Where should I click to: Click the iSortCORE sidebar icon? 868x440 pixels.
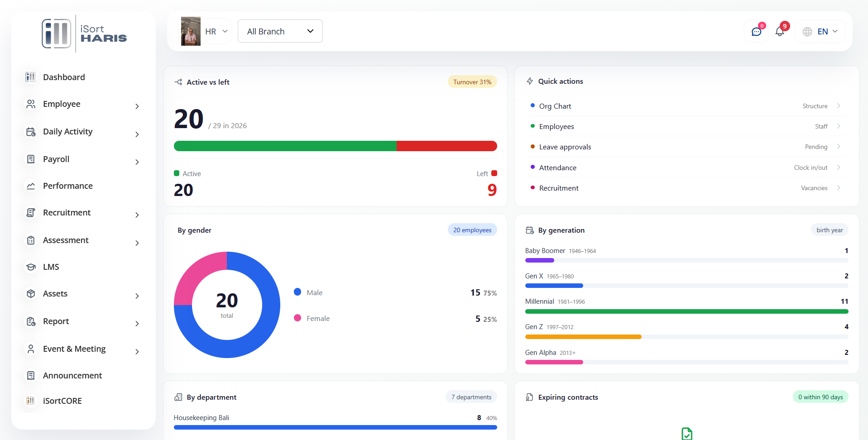pos(30,401)
